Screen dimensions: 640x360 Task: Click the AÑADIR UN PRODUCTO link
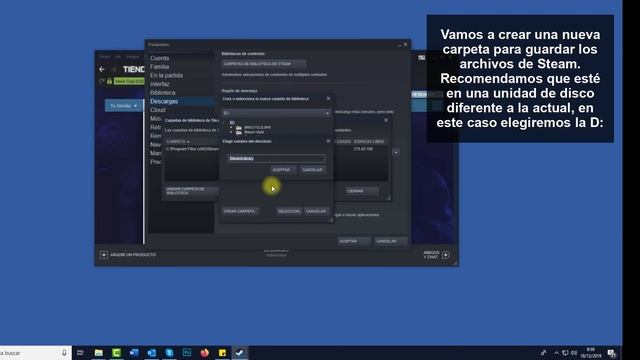tap(133, 255)
